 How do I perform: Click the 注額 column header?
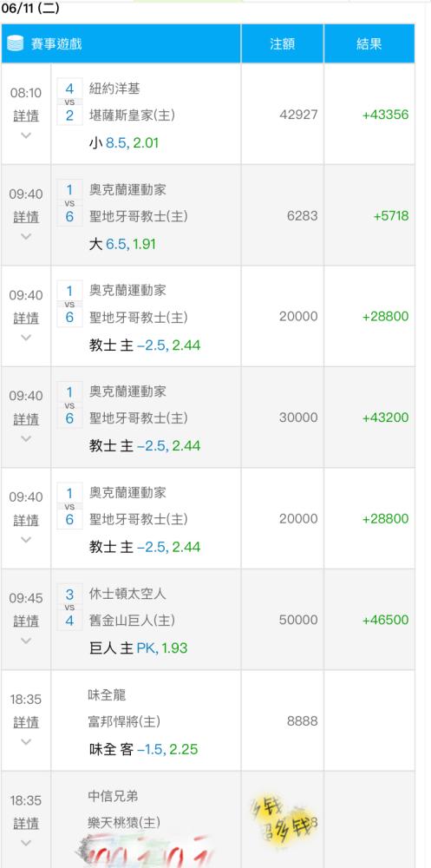pyautogui.click(x=282, y=43)
